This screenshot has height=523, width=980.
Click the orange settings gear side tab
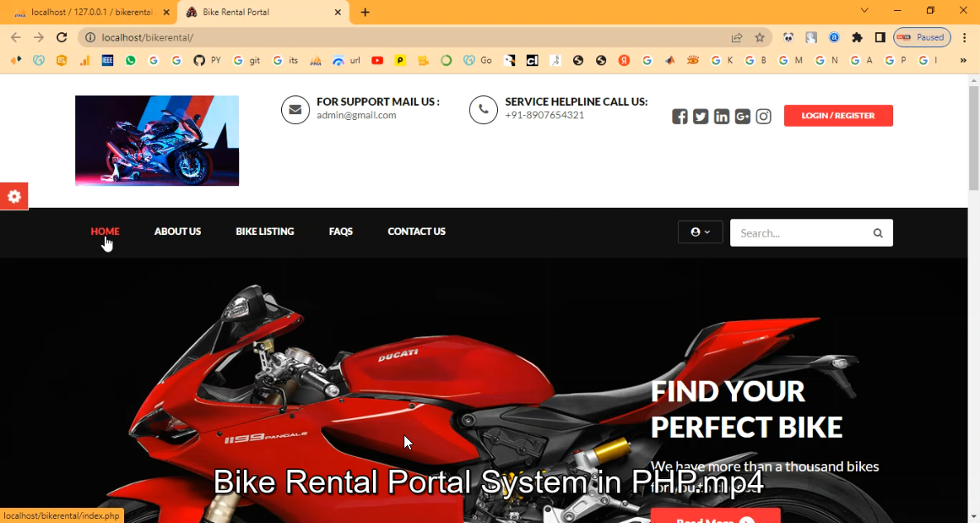pyautogui.click(x=14, y=196)
